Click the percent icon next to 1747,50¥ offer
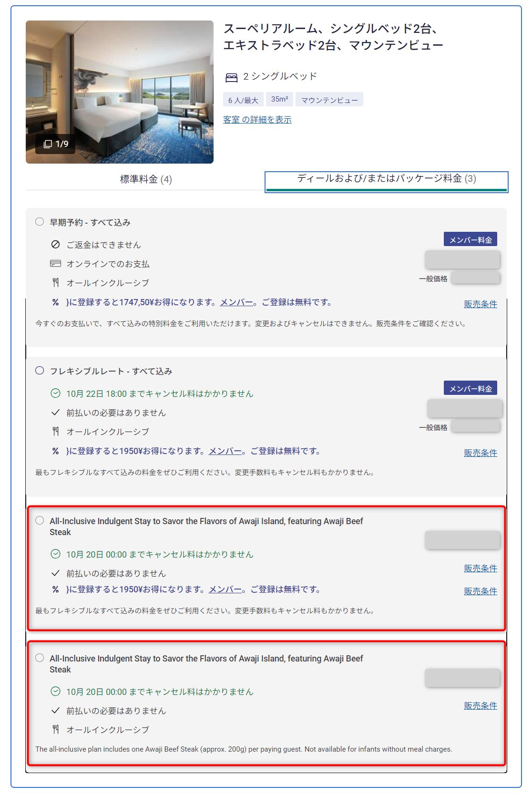Viewport: 532px width, 796px height. pos(55,302)
